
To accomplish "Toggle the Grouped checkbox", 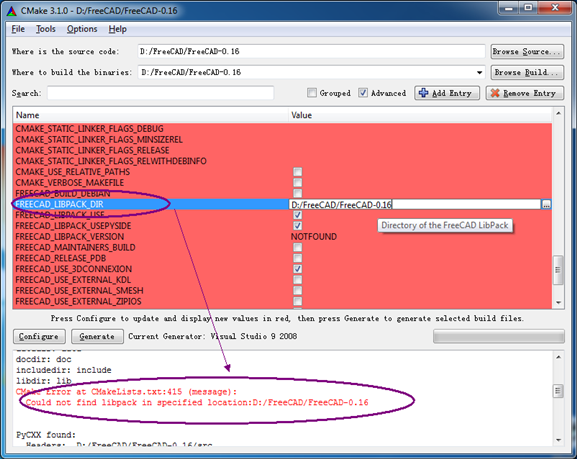I will pos(312,93).
